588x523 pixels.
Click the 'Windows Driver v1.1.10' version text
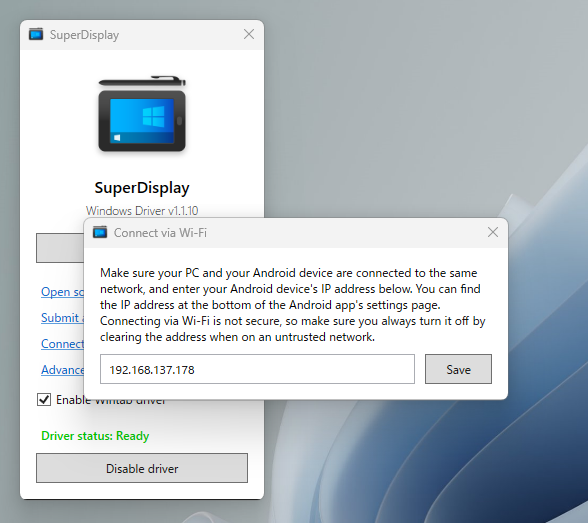(x=142, y=211)
